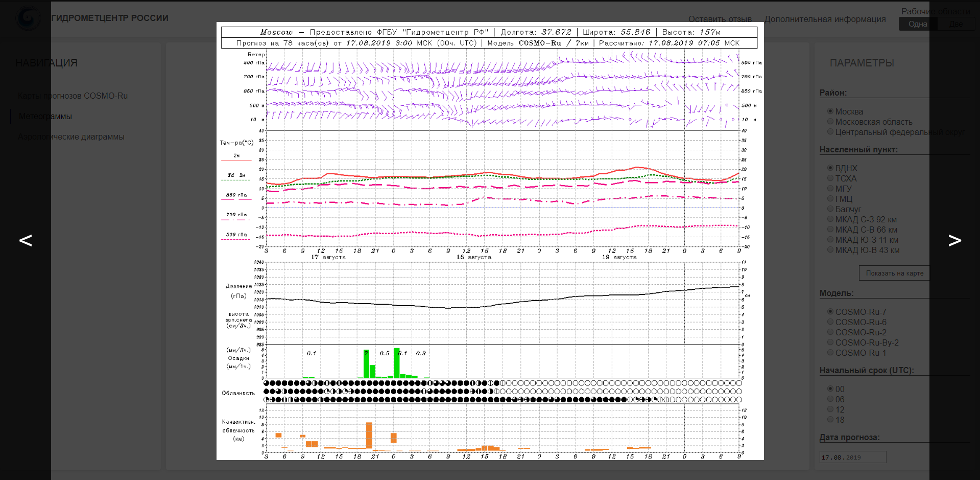Click the Hydrometcenter logo icon

[28, 18]
